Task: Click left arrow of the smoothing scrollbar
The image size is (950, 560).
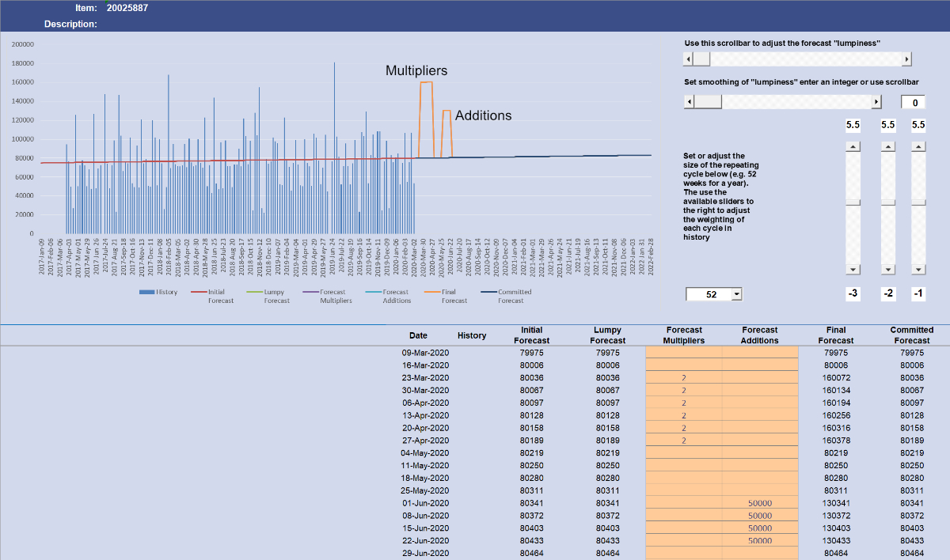Action: pyautogui.click(x=689, y=101)
